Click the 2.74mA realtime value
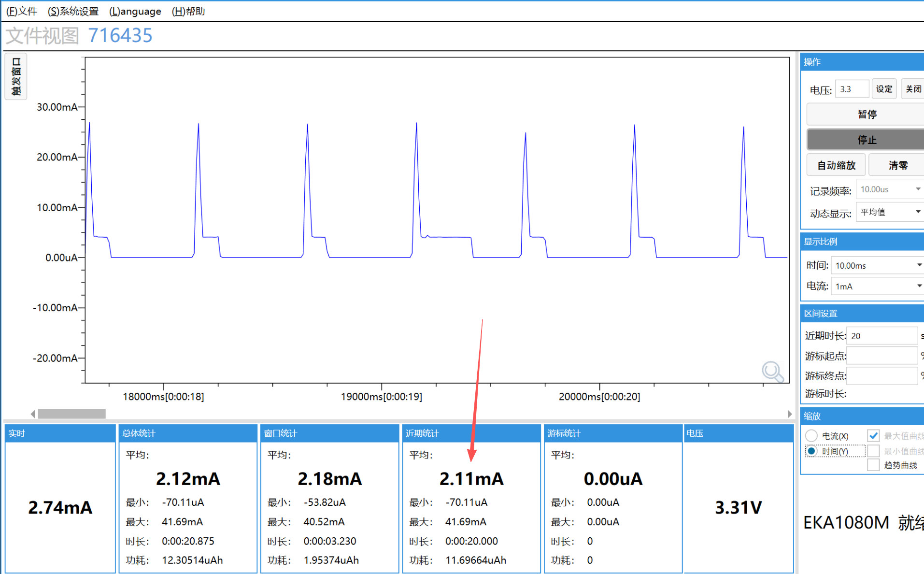The image size is (924, 574). point(60,508)
